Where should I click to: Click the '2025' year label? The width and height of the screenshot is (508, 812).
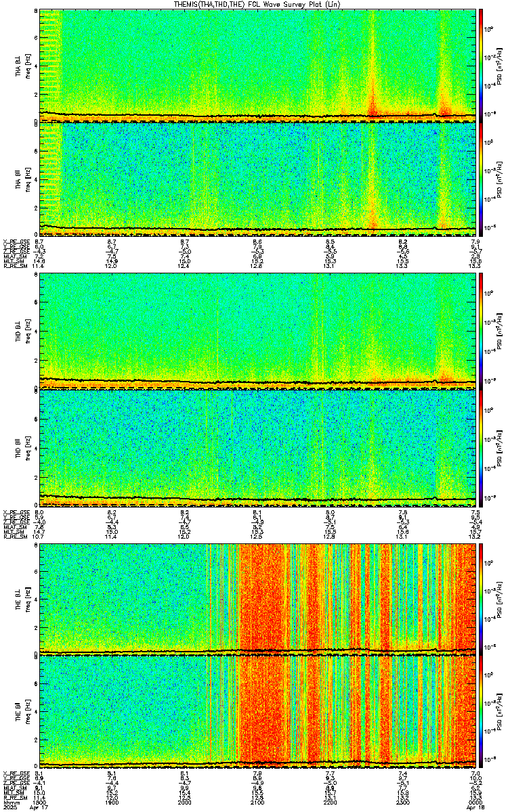10,809
